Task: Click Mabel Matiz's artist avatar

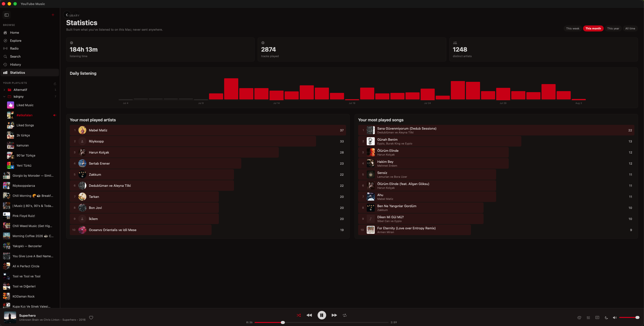Action: [82, 130]
